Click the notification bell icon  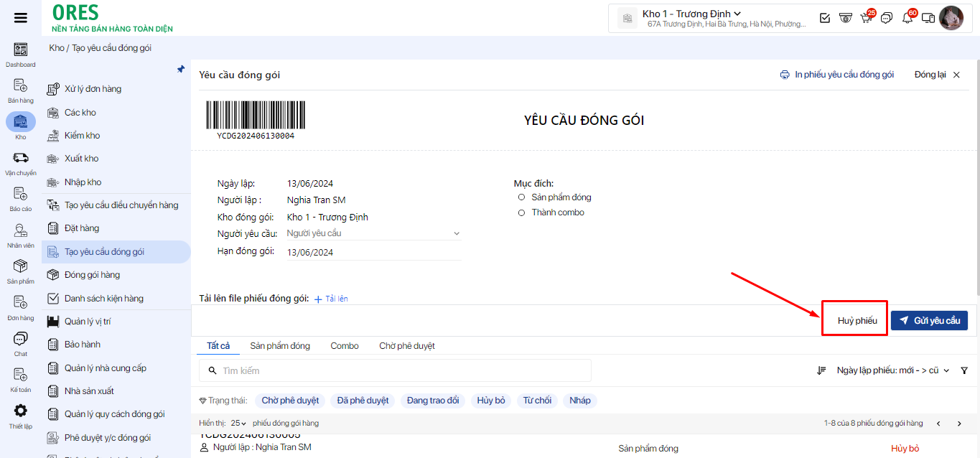pos(907,18)
